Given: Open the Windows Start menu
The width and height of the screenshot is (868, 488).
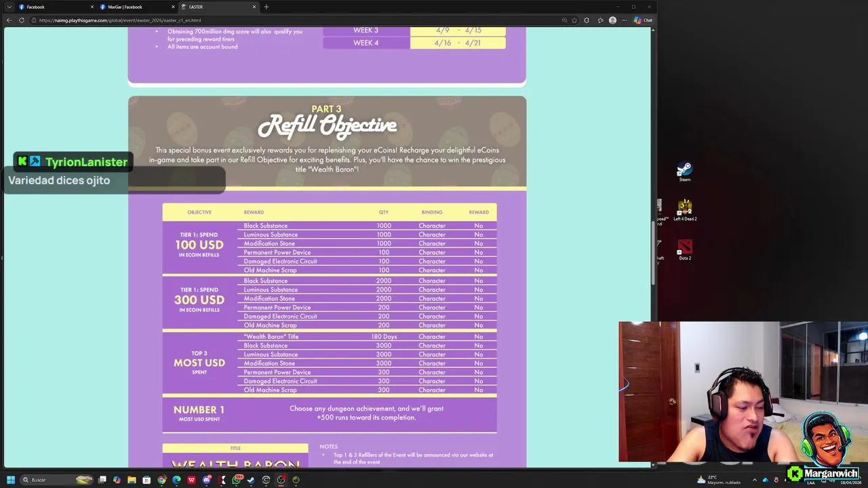Looking at the screenshot, I should [11, 480].
